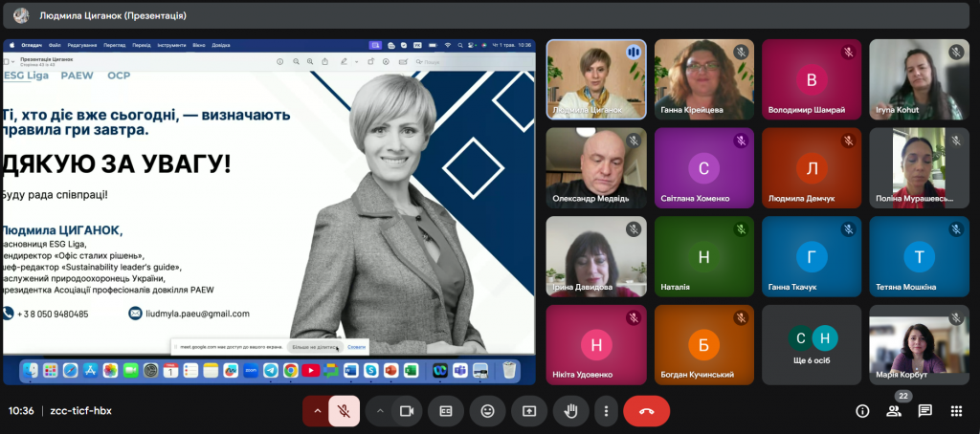
Task: Launch Zoom from the dock
Action: [251, 370]
